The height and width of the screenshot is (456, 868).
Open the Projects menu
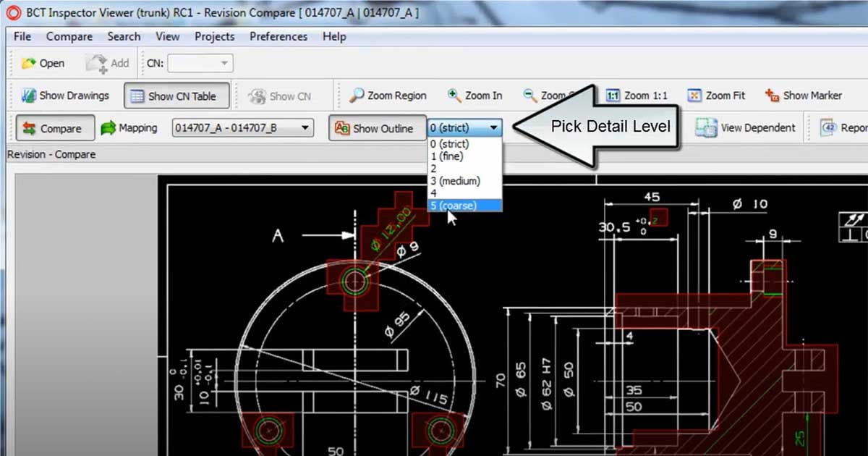(214, 36)
